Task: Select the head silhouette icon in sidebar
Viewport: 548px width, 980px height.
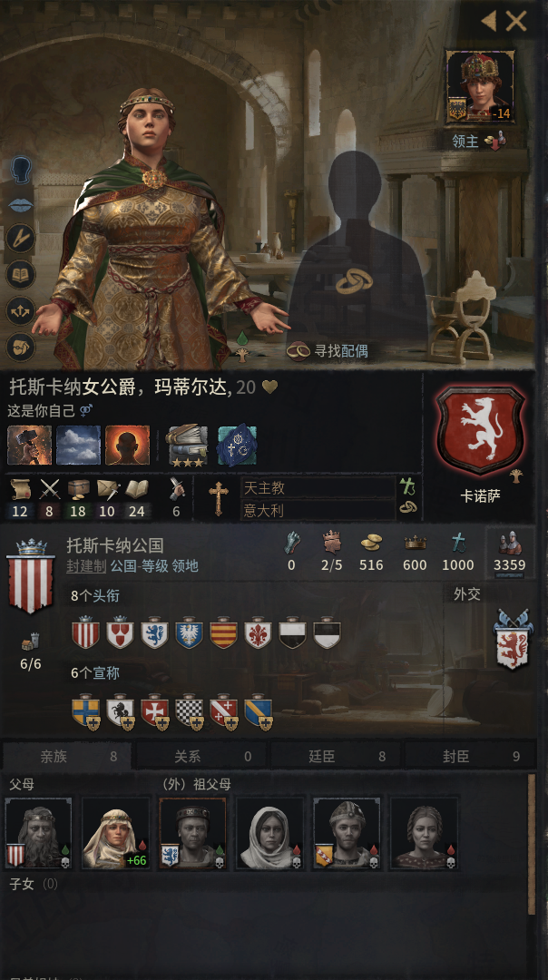Action: (20, 170)
